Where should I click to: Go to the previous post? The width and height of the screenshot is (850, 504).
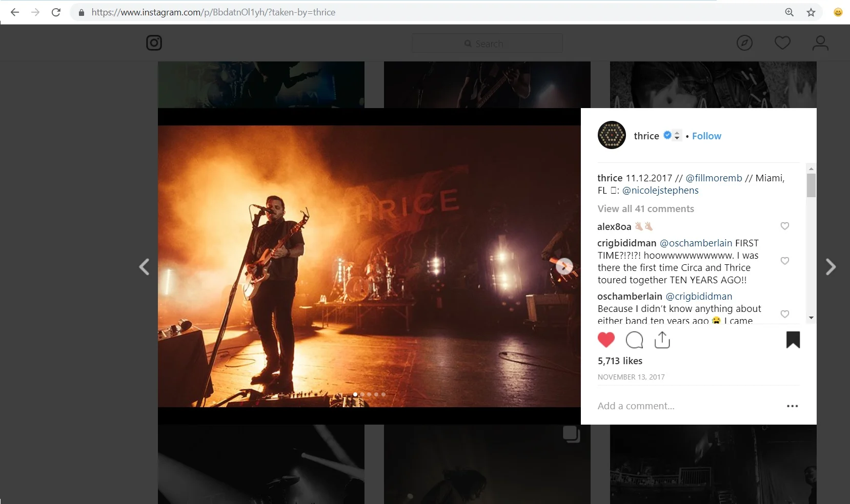pyautogui.click(x=145, y=267)
